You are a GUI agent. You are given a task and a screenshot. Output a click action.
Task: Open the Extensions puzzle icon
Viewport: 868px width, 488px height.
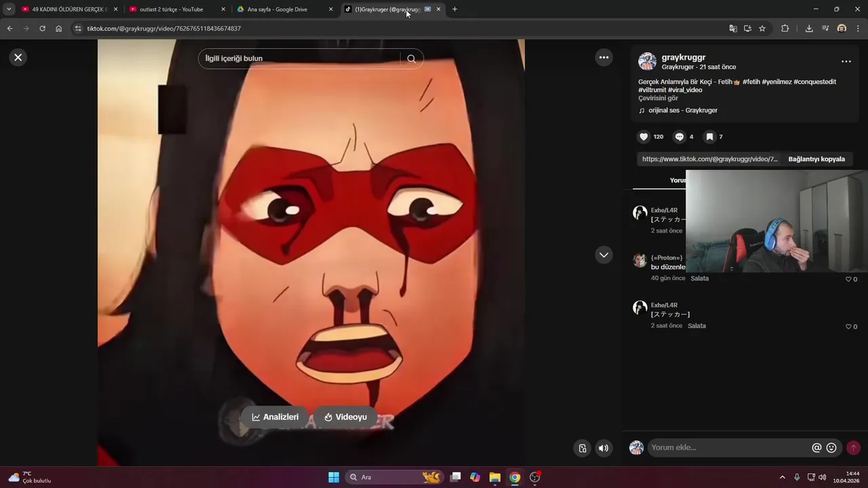pos(785,28)
